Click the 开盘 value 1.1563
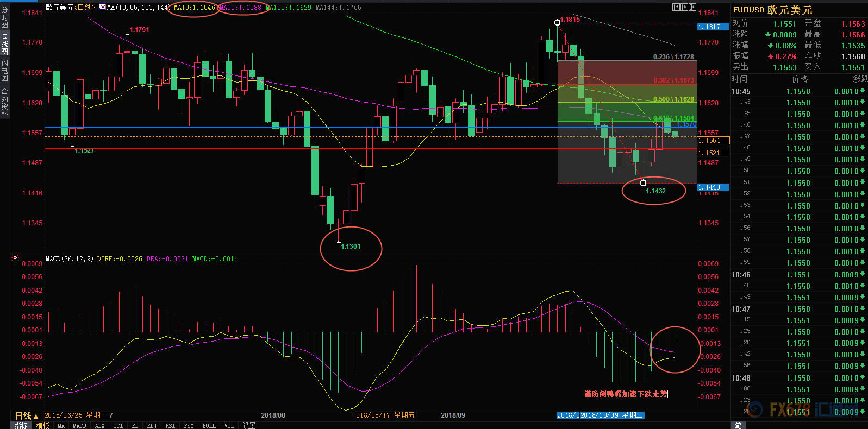868x429 pixels. click(x=853, y=24)
